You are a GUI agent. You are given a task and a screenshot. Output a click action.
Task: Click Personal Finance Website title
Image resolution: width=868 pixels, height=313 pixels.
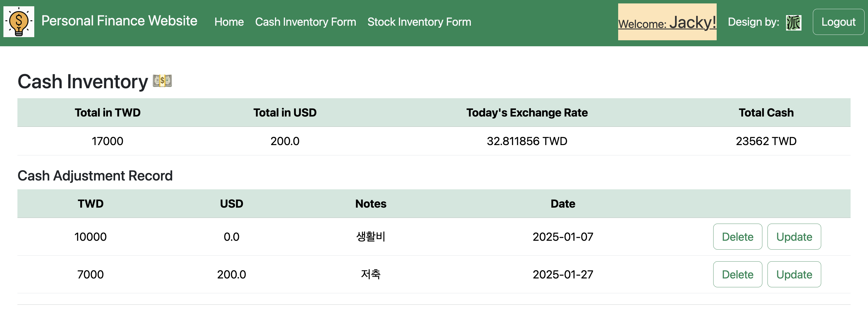click(119, 21)
